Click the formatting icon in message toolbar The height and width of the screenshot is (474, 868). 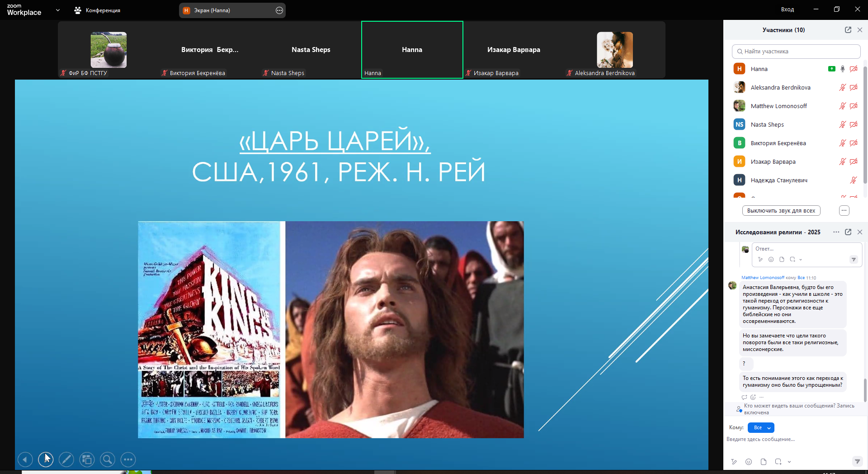[734, 462]
